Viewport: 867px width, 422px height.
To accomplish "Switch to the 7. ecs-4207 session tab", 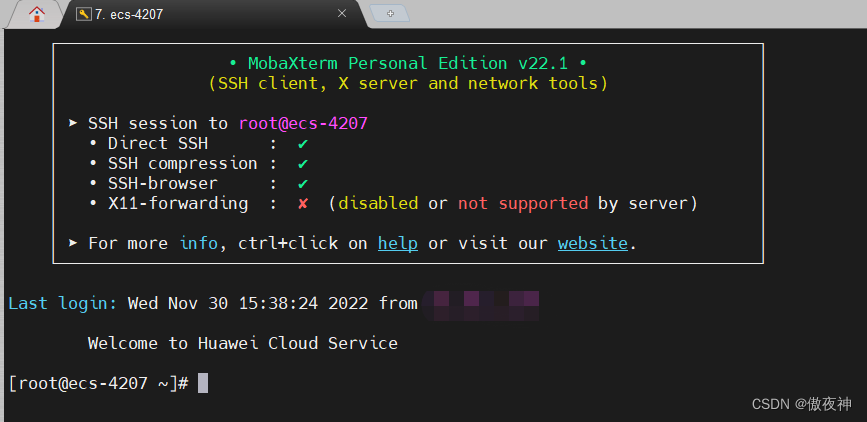I will [x=213, y=14].
